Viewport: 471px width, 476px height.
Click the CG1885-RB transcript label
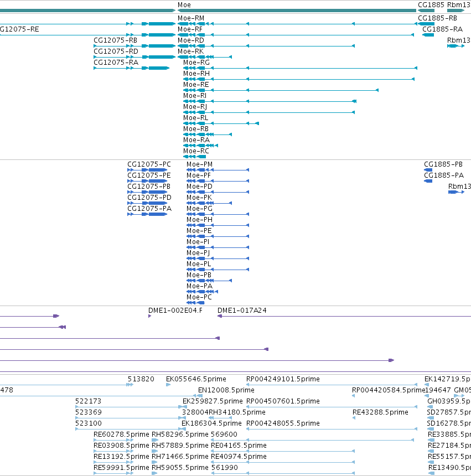tap(437, 18)
